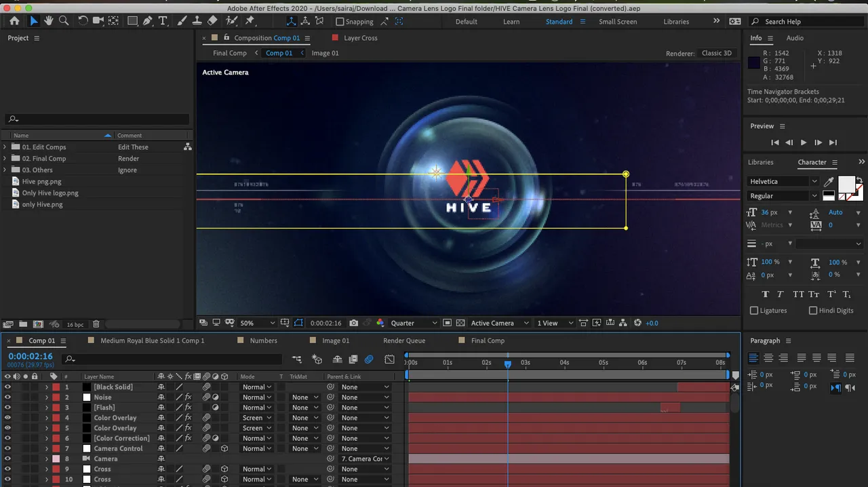
Task: Enable the Snapping checkbox
Action: (x=340, y=22)
